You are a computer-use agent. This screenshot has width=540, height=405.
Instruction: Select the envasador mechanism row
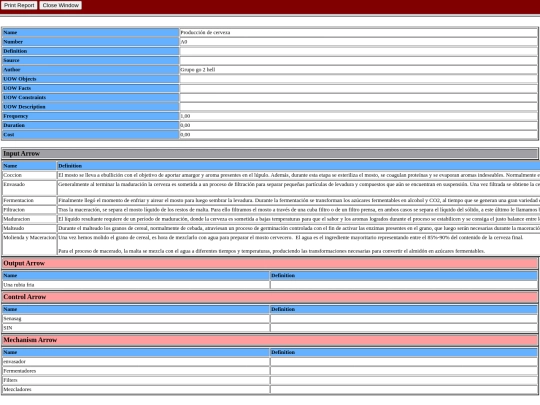(270, 362)
